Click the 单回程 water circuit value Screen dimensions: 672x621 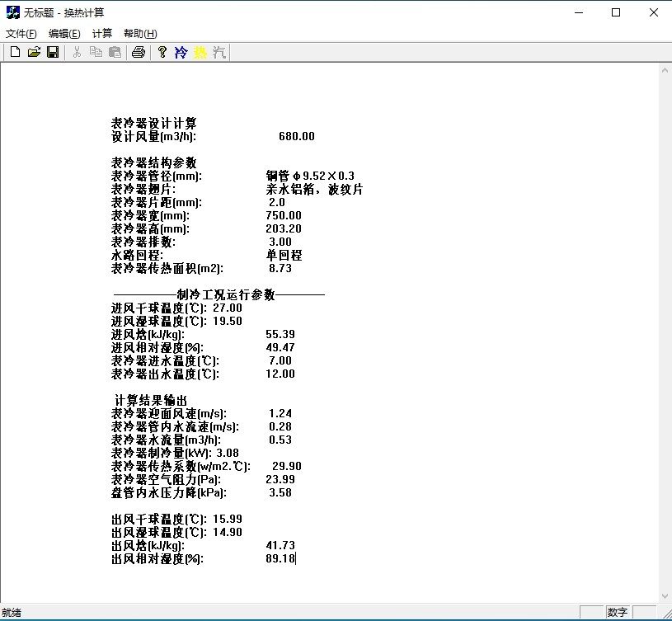[284, 255]
